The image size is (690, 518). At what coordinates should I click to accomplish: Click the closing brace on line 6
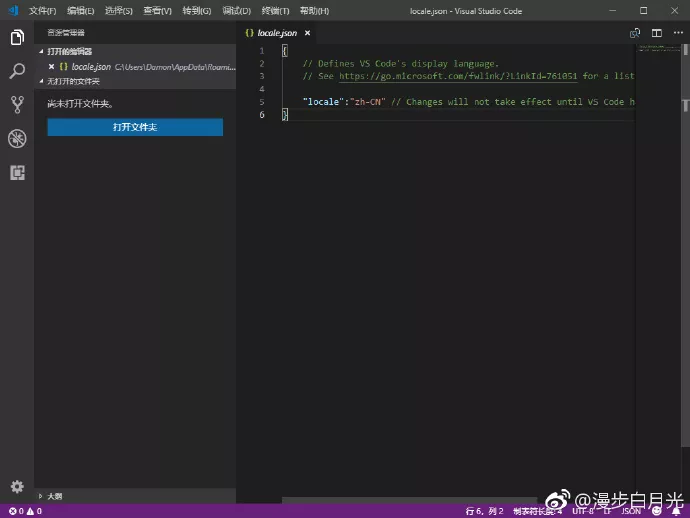[x=285, y=114]
